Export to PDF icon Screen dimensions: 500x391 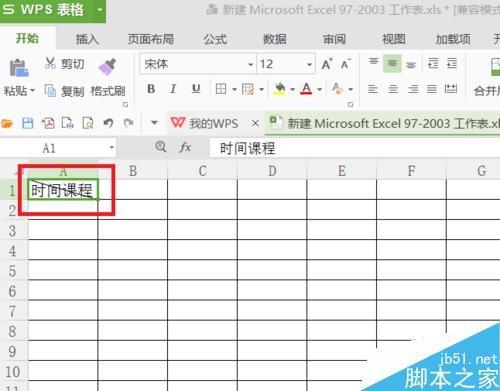pyautogui.click(x=48, y=123)
